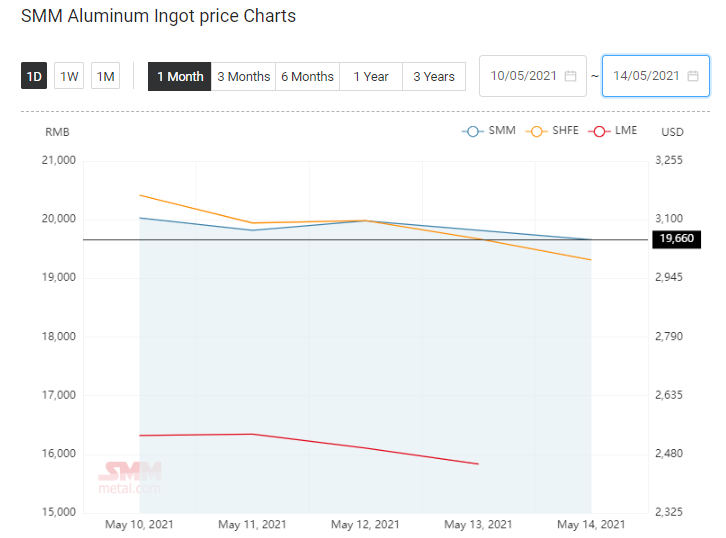Open the end date calendar icon

click(x=693, y=76)
